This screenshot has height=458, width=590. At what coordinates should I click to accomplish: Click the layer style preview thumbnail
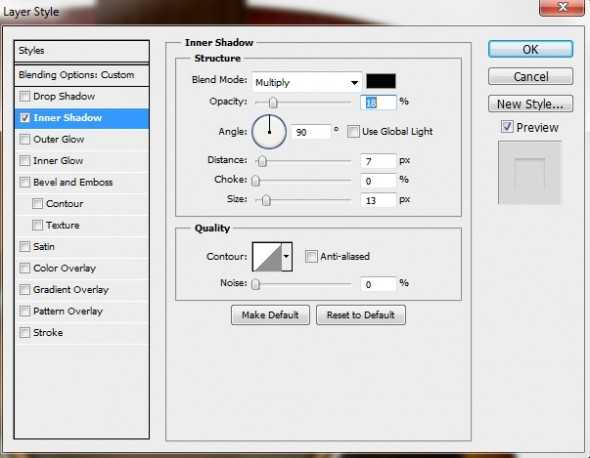point(529,172)
